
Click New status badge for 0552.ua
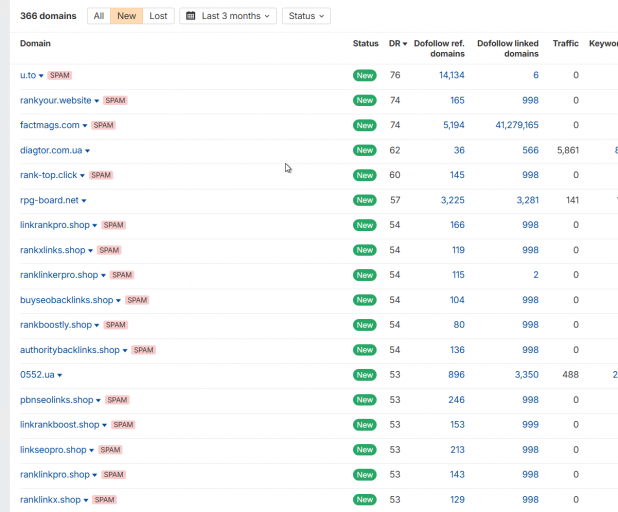365,375
